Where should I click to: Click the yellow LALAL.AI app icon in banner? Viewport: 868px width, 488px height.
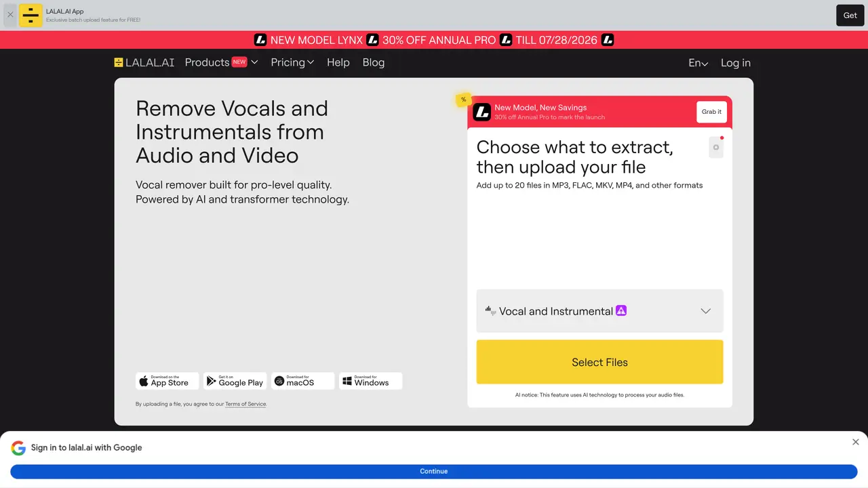click(31, 15)
